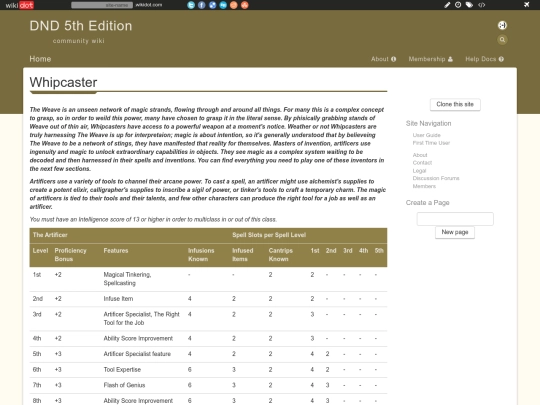Image resolution: width=540 pixels, height=405 pixels.
Task: Click the 'Features' column header
Action: [116, 251]
